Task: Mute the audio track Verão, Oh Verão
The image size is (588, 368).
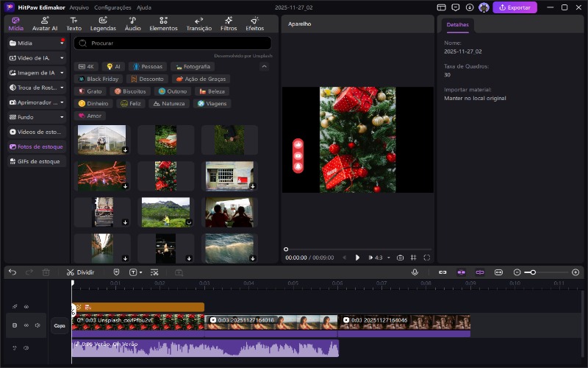Action: (26, 347)
